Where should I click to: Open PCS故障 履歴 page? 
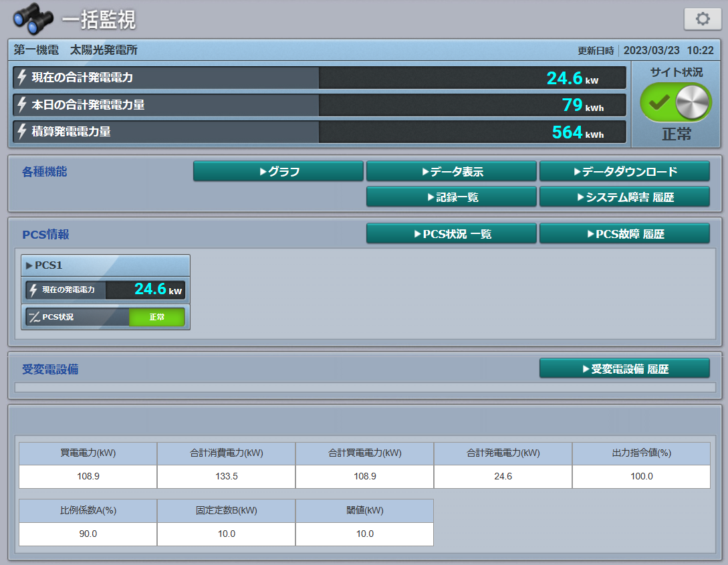click(624, 233)
